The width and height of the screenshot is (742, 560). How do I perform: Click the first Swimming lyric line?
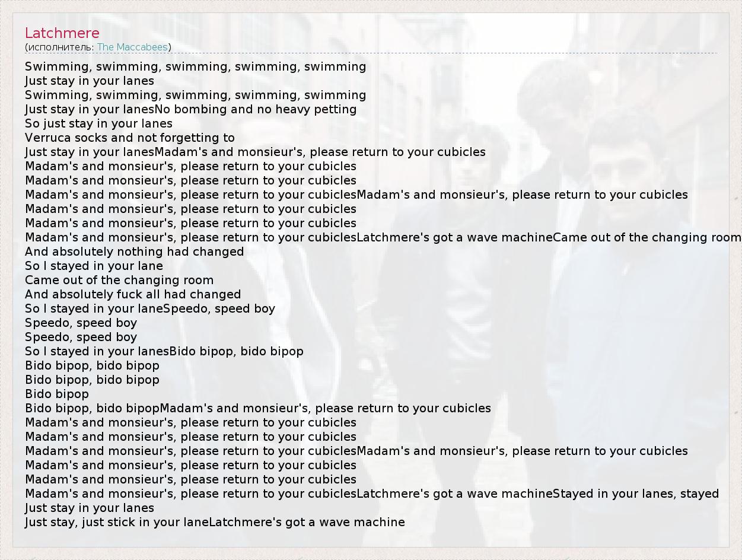click(x=195, y=66)
